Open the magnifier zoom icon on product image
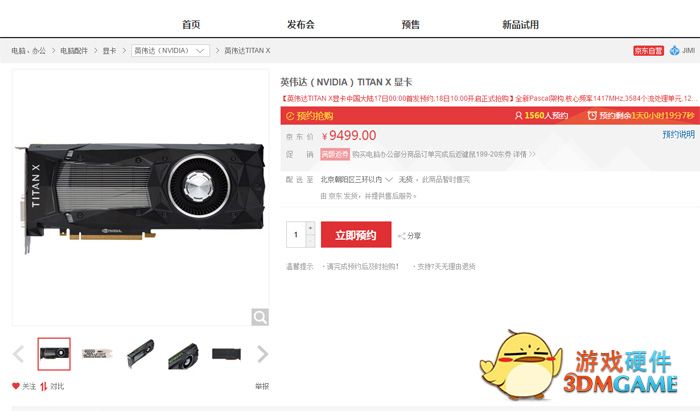700x411 pixels. pyautogui.click(x=260, y=317)
